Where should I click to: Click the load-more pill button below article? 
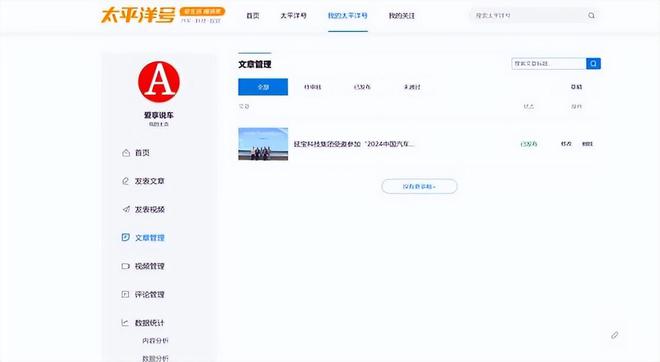(x=419, y=186)
